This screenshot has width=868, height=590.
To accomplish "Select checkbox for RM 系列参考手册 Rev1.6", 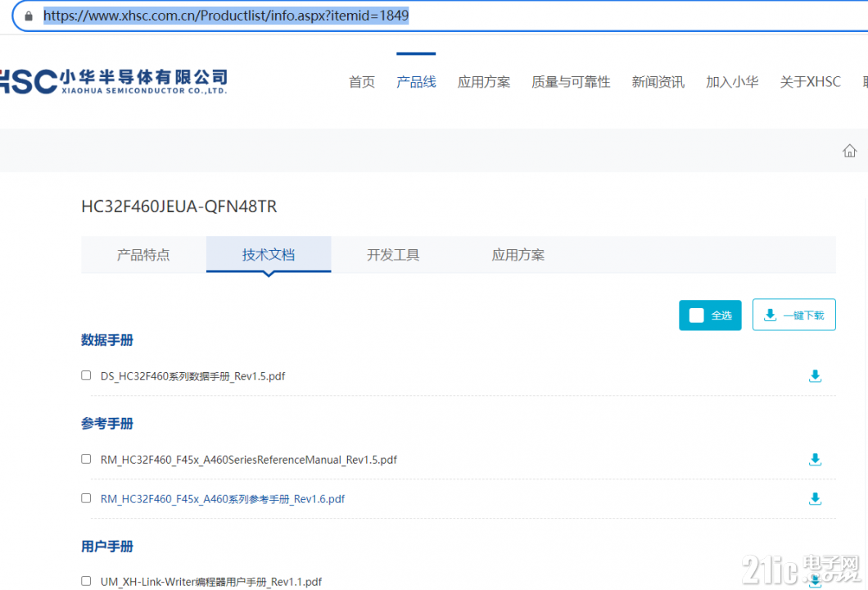I will pyautogui.click(x=86, y=498).
